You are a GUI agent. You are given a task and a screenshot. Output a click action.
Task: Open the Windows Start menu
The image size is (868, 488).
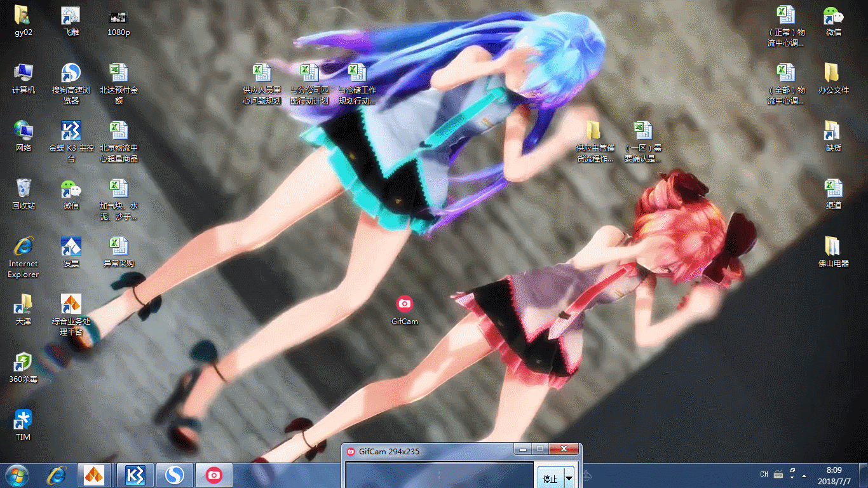click(17, 475)
